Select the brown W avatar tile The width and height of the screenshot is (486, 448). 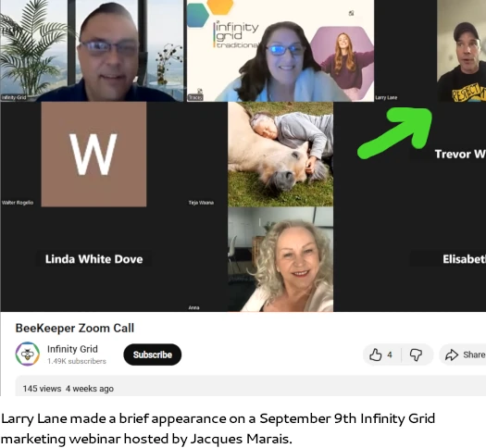(x=93, y=155)
